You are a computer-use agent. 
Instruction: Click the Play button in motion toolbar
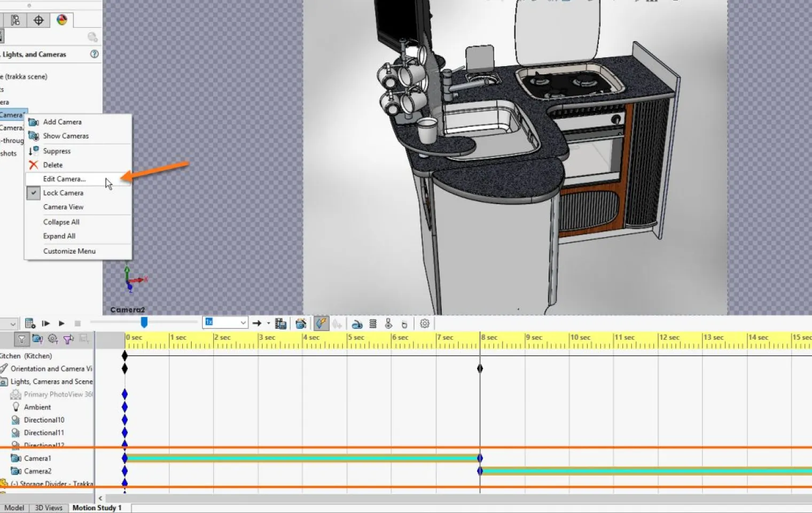coord(61,323)
